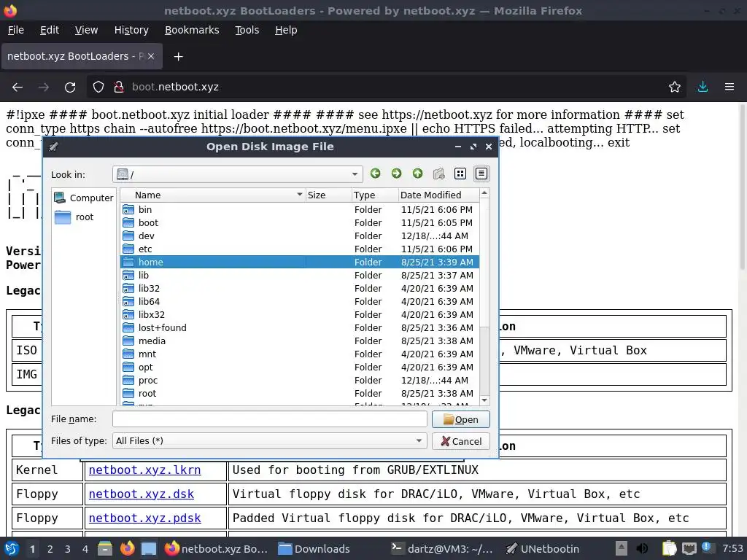Select the home folder row

300,262
